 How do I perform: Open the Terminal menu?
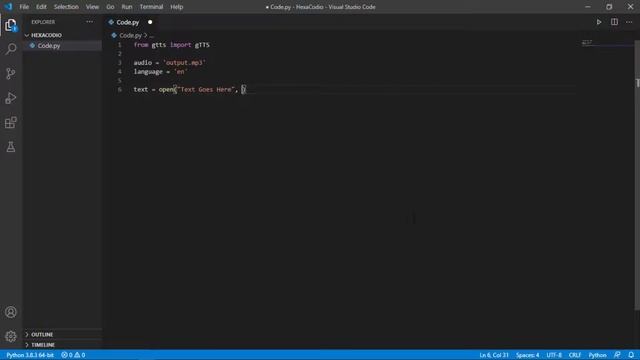(x=151, y=7)
